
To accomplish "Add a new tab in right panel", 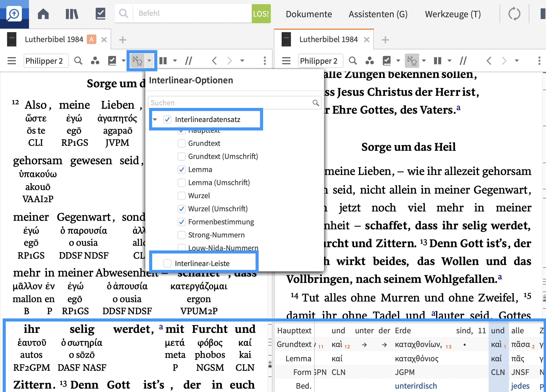I will pyautogui.click(x=385, y=40).
